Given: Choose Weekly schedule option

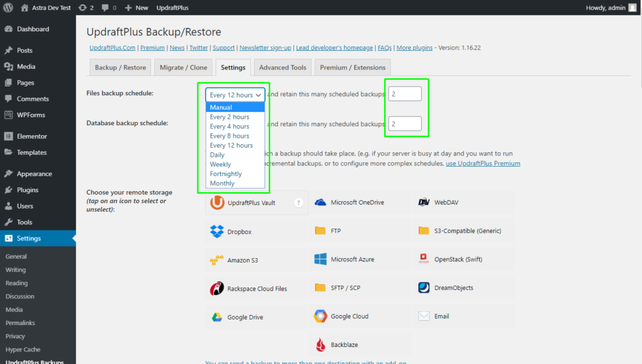Looking at the screenshot, I should pos(235,164).
